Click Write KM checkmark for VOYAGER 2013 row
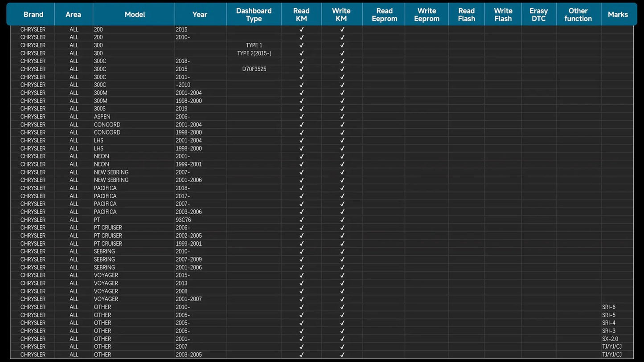The image size is (644, 362). pos(342,283)
